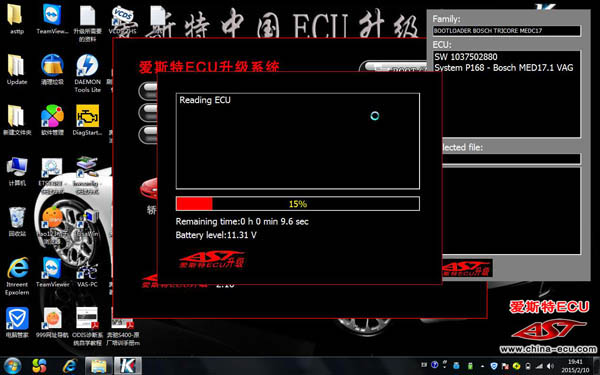Click the Reading ECU log box
Screen dimensions: 600x375
(298, 141)
